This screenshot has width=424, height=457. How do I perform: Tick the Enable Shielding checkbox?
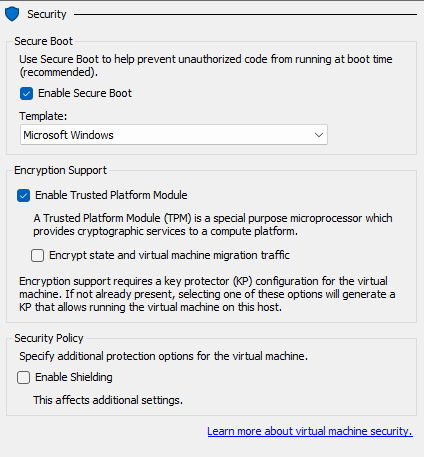[23, 378]
